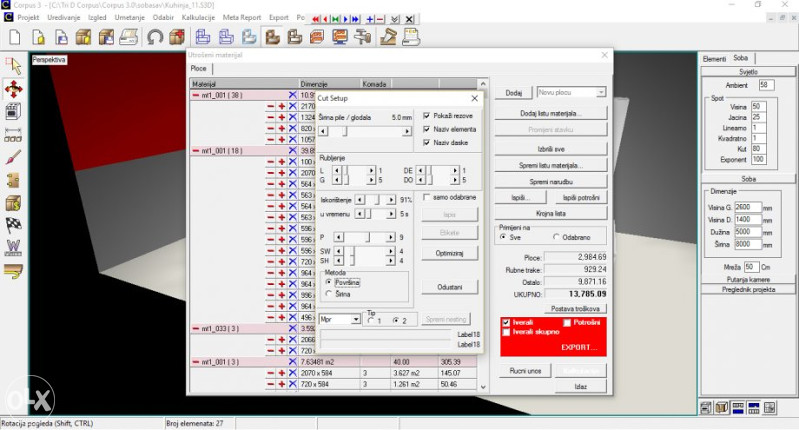Click the Izlaz button
This screenshot has height=430, width=799.
580,387
